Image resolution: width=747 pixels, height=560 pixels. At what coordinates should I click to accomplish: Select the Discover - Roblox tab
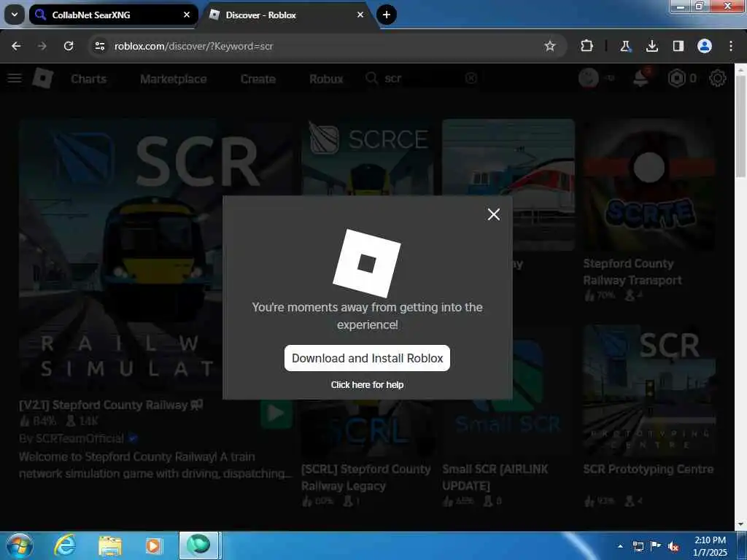(288, 15)
